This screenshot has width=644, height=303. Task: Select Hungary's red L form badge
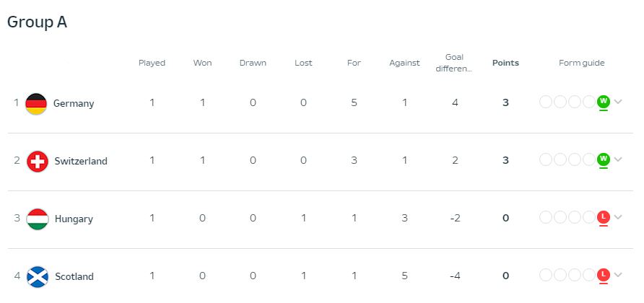pos(604,216)
